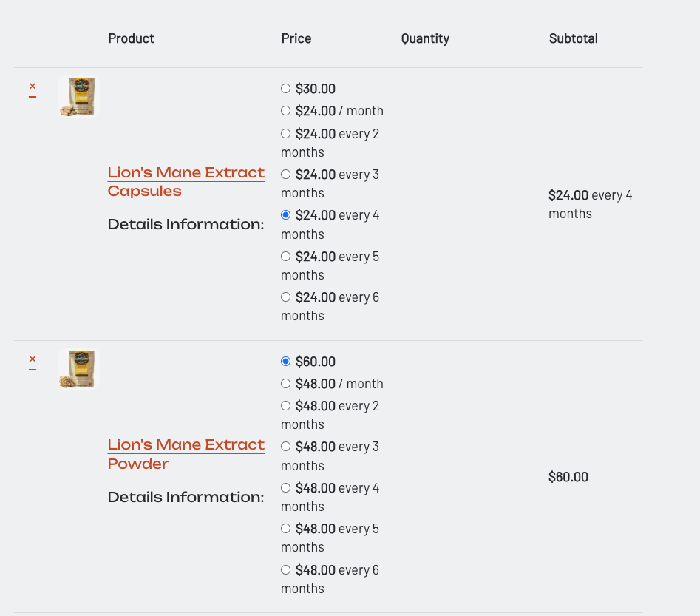
Task: Select $24.00 every 4 months radio
Action: 286,215
